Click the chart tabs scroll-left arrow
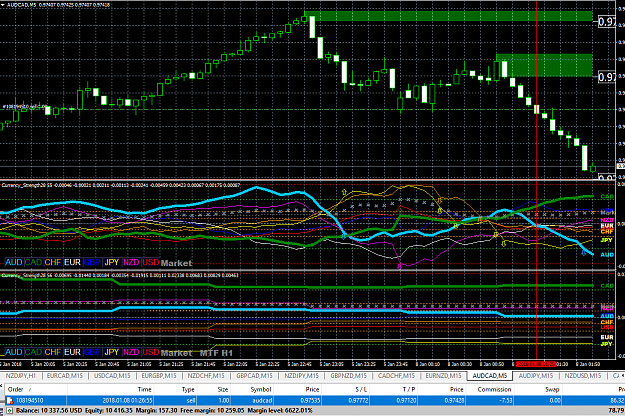 [623, 375]
